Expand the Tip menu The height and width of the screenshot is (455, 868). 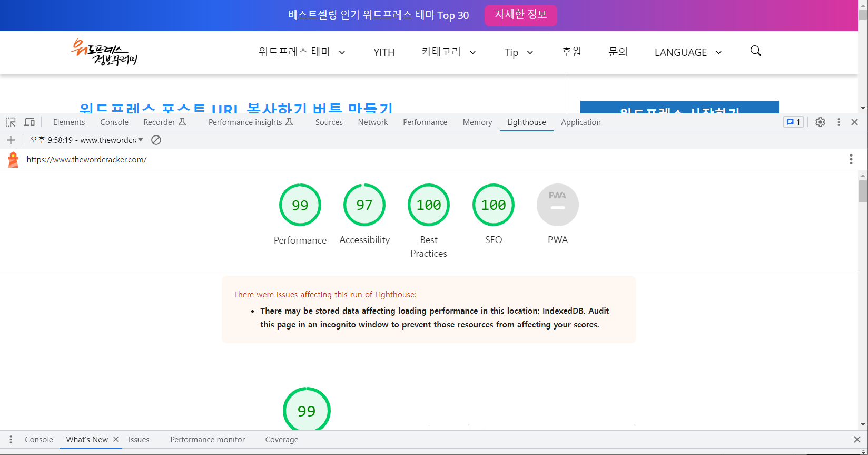click(x=519, y=52)
